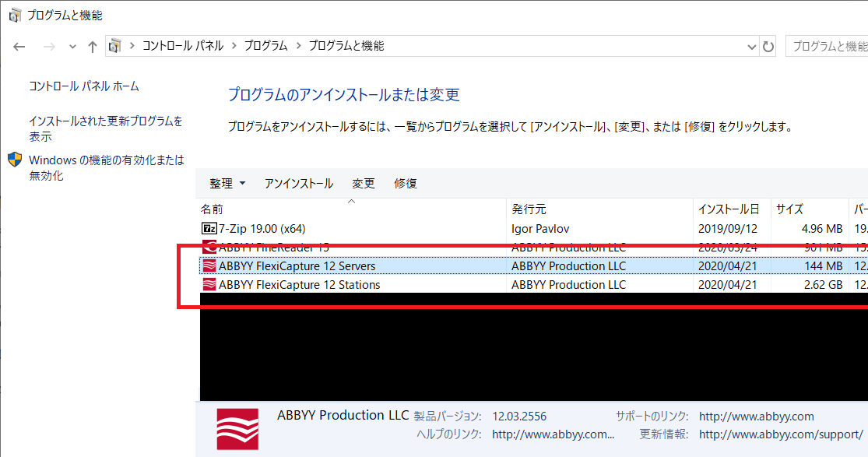Click the 4.96 MB size cell

click(x=822, y=229)
